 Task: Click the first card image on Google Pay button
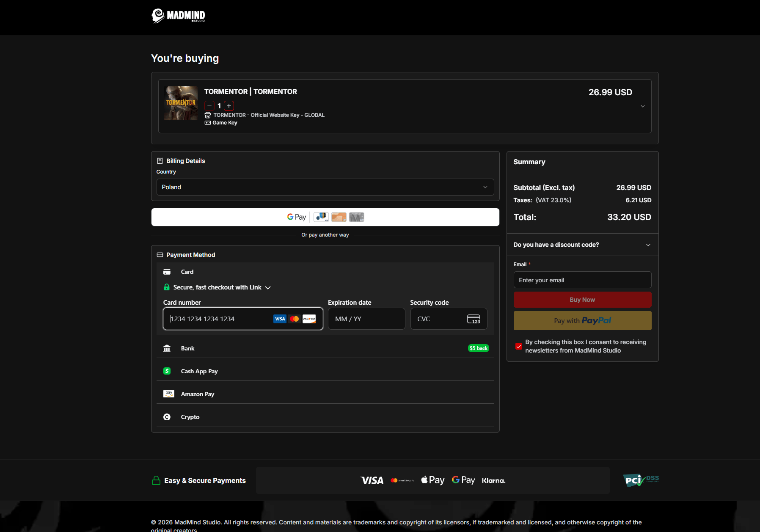click(321, 217)
